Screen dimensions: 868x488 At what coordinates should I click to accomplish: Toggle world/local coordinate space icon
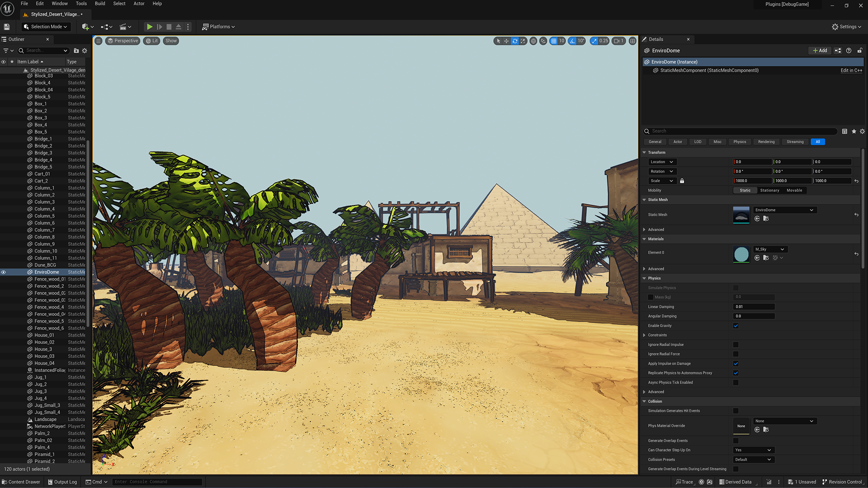coord(533,41)
